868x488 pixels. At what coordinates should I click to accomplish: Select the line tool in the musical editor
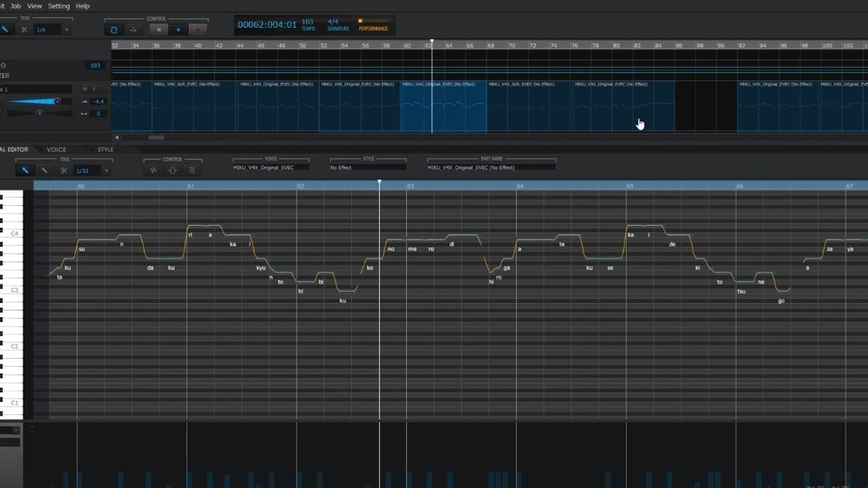click(x=44, y=170)
